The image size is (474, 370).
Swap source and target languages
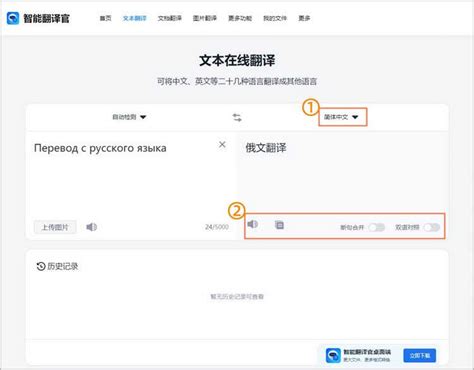[x=237, y=117]
